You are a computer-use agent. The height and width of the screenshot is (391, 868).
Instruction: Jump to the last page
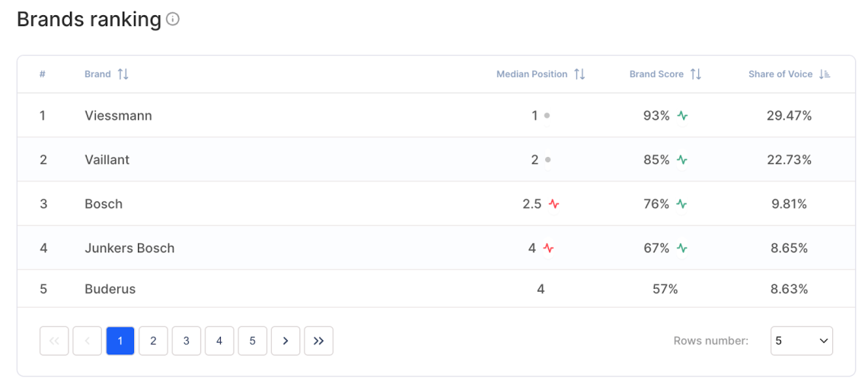click(x=318, y=341)
